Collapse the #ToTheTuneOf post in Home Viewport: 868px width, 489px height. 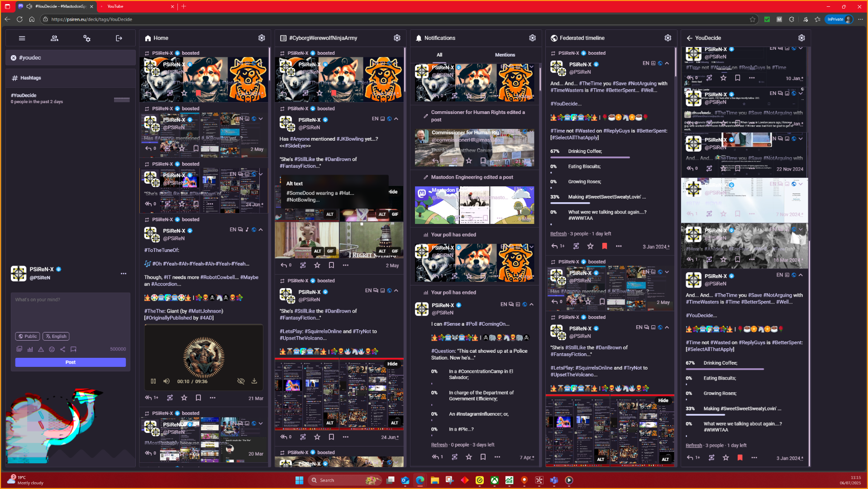(x=261, y=230)
